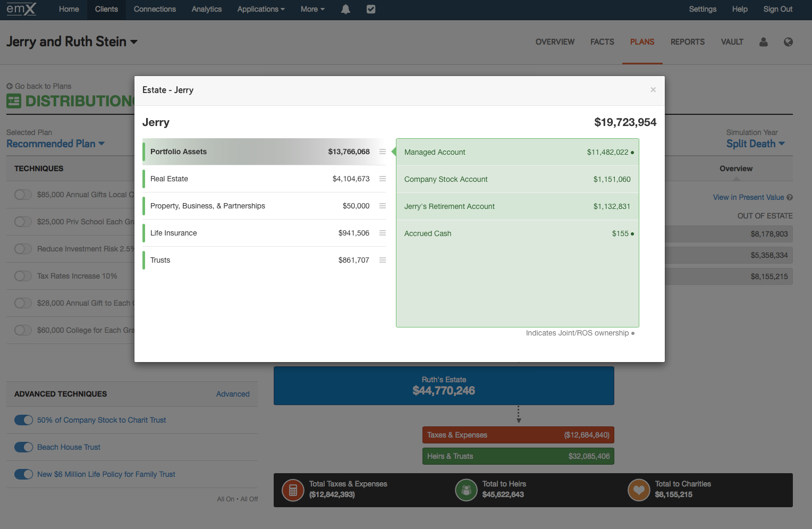Switch to the VAULT tab

tap(732, 42)
